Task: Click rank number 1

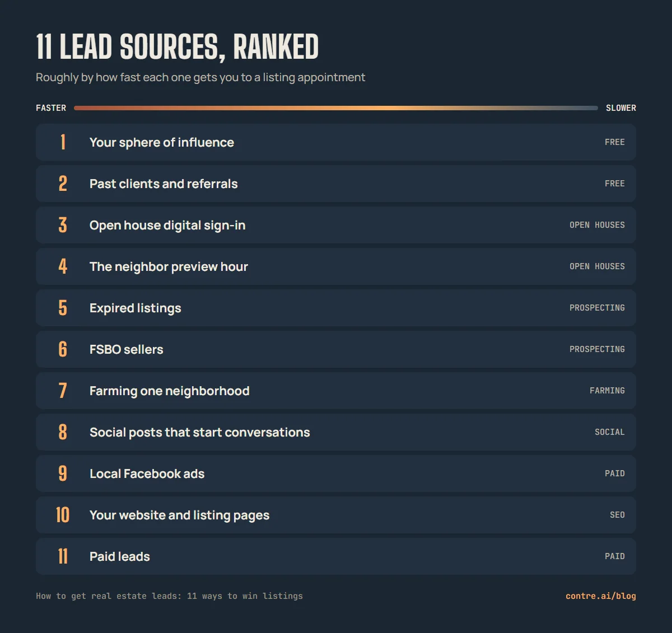Action: point(63,142)
